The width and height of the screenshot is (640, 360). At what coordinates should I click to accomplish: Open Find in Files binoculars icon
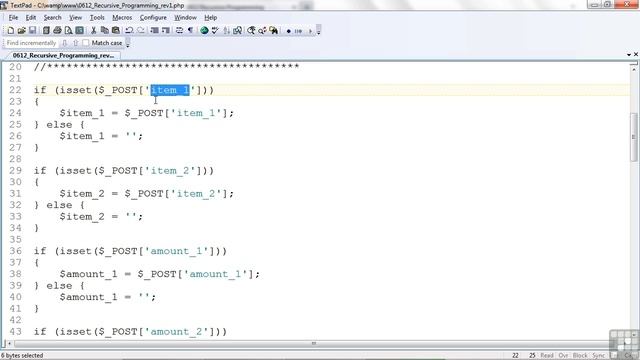click(273, 31)
